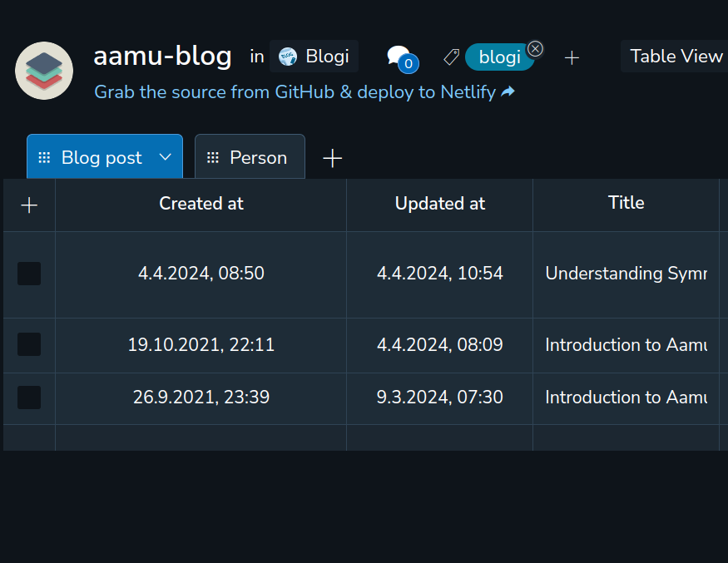Open the comments bubble icon
This screenshot has width=728, height=563.
point(399,57)
